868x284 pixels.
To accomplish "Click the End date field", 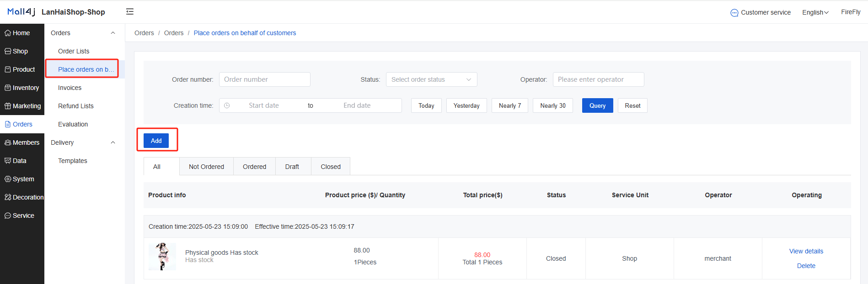I will point(357,105).
